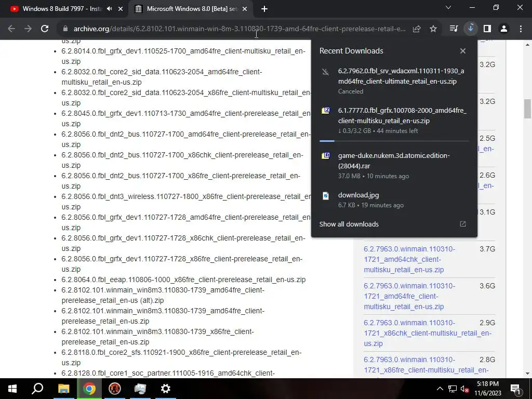Select 6.2.8102.101 amd64fre (alt).zip item
Image resolution: width=532 pixels, height=399 pixels.
[x=163, y=295]
